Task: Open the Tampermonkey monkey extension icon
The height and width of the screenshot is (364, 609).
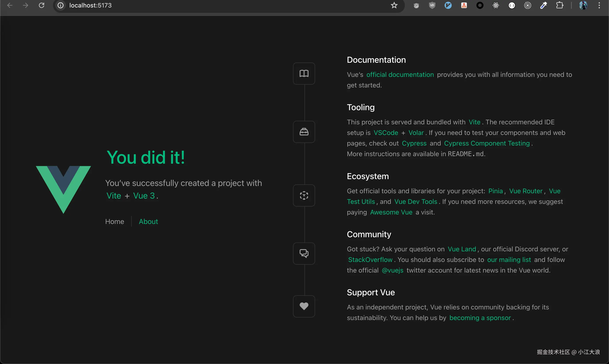Action: [x=416, y=5]
